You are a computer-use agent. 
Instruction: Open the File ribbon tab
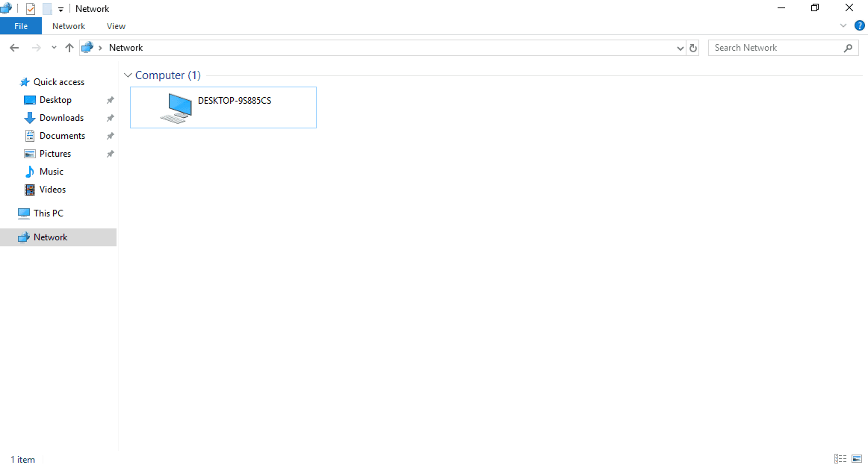pos(21,26)
